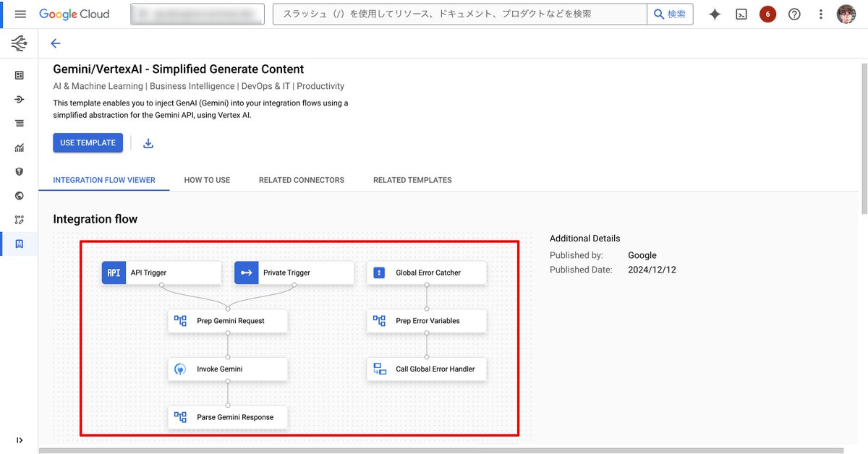
Task: Open the sidebar shield security icon
Action: pyautogui.click(x=20, y=171)
